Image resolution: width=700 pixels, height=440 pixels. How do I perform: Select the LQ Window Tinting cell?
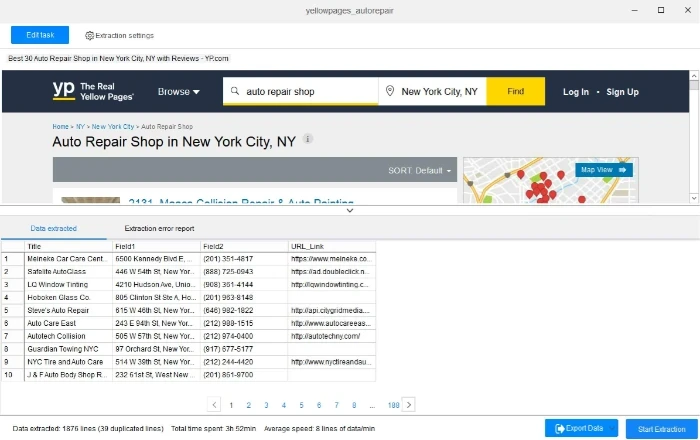tap(68, 285)
